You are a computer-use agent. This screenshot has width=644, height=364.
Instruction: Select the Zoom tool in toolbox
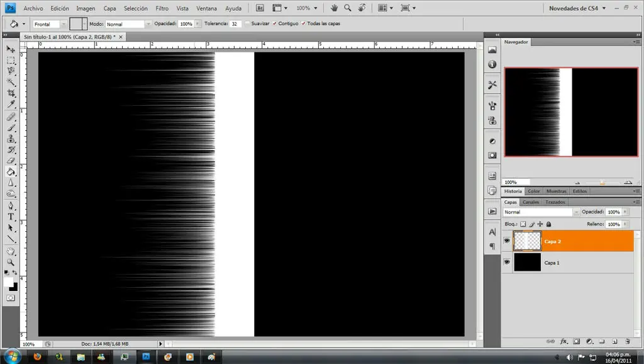pyautogui.click(x=11, y=262)
